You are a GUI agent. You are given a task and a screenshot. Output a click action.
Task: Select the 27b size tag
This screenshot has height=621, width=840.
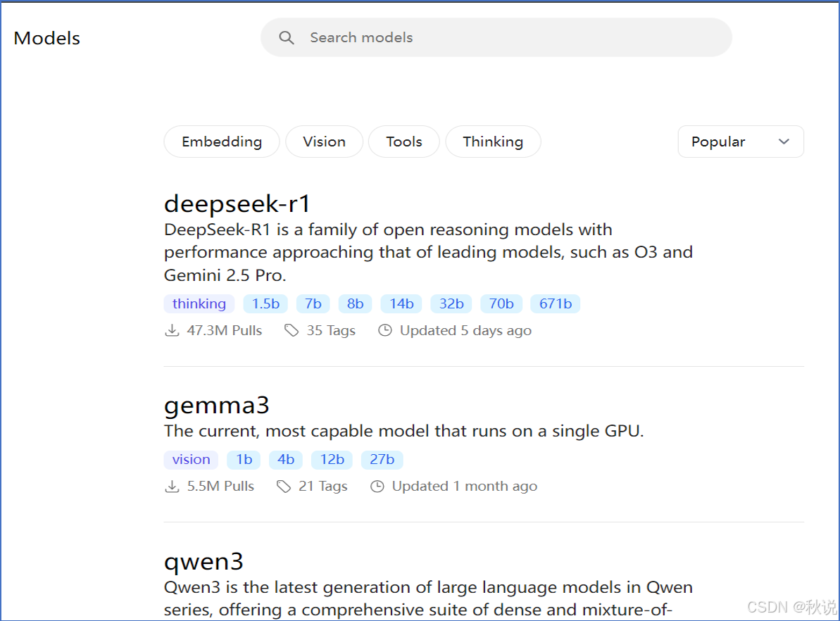pos(382,460)
